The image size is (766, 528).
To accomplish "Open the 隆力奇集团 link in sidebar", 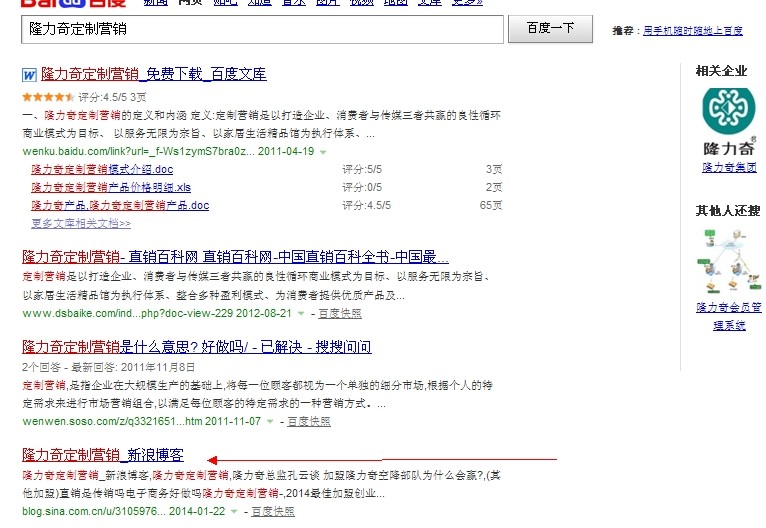I will tap(729, 168).
